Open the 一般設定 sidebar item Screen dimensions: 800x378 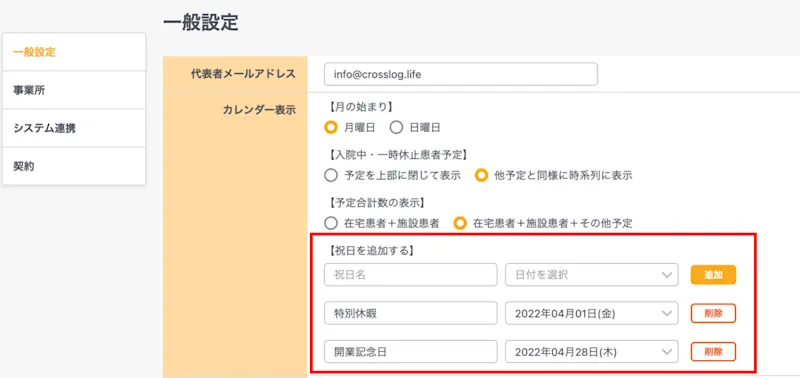click(x=74, y=52)
